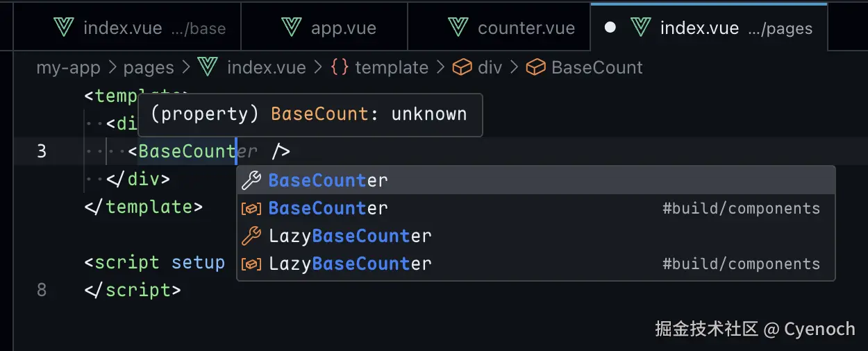Click Vue icon on app.vue tab
Screen dimensions: 868x351
(x=291, y=28)
